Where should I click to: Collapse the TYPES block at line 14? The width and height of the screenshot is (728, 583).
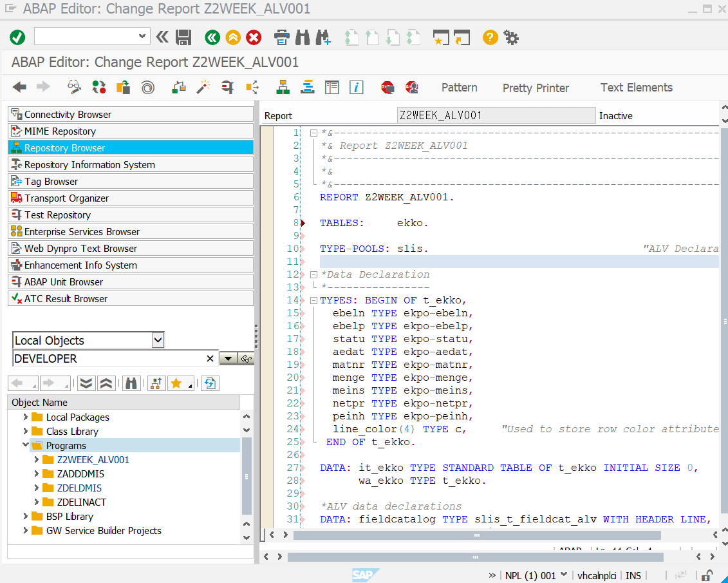(x=313, y=300)
